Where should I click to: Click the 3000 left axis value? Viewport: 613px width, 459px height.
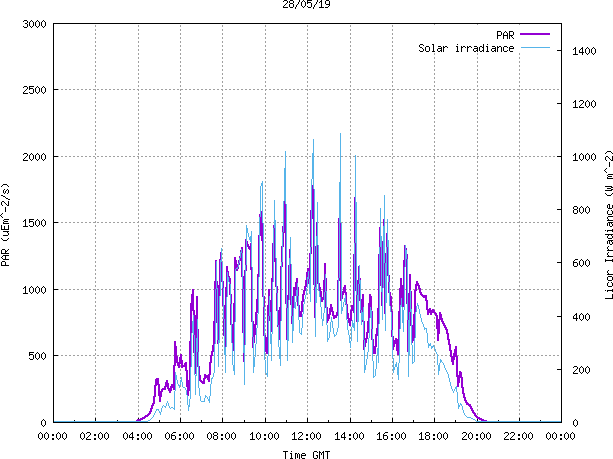click(x=34, y=24)
